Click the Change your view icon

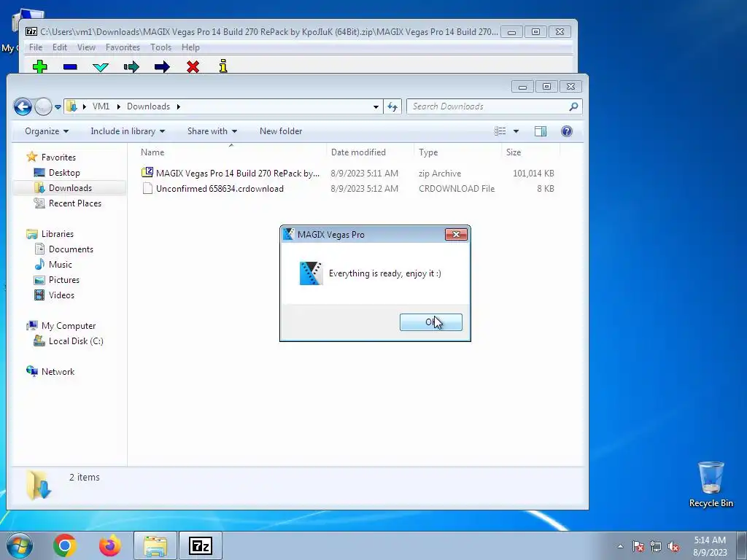500,131
